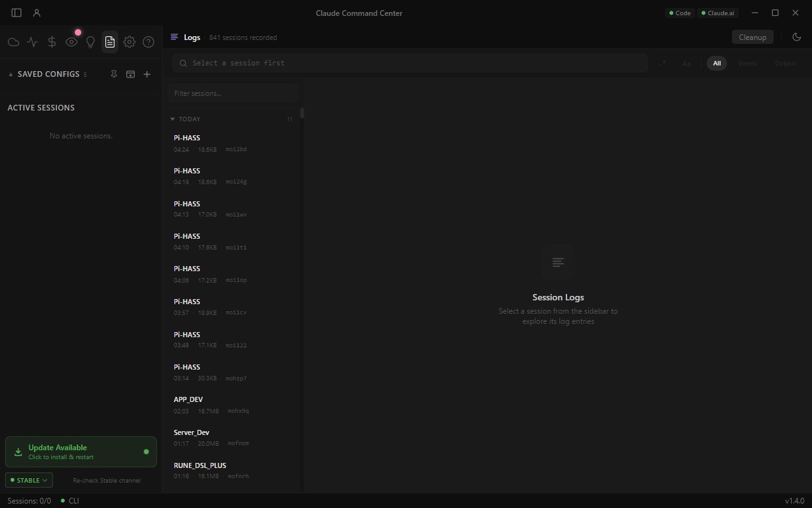Image resolution: width=812 pixels, height=508 pixels.
Task: Click the Filter sessions input field
Action: coord(233,93)
